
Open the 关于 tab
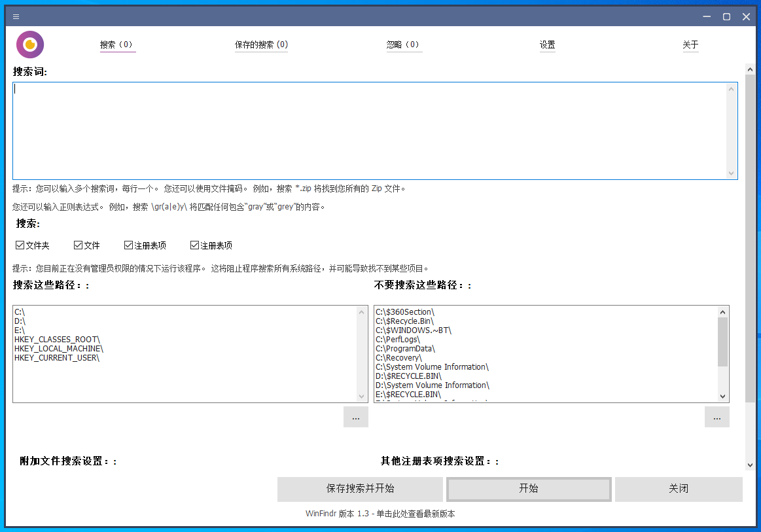[690, 45]
